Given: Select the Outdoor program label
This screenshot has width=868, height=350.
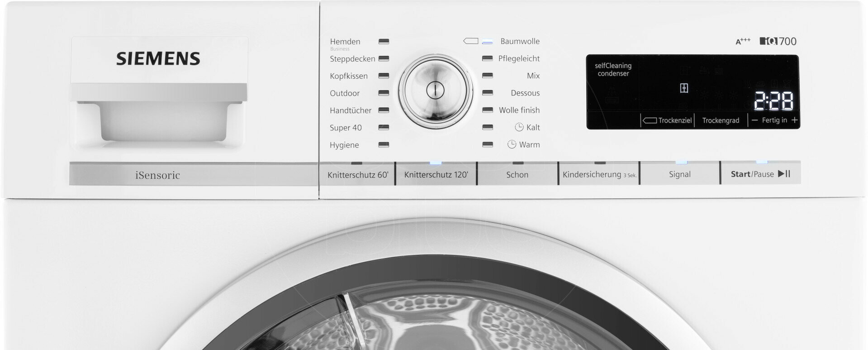Looking at the screenshot, I should pos(345,93).
